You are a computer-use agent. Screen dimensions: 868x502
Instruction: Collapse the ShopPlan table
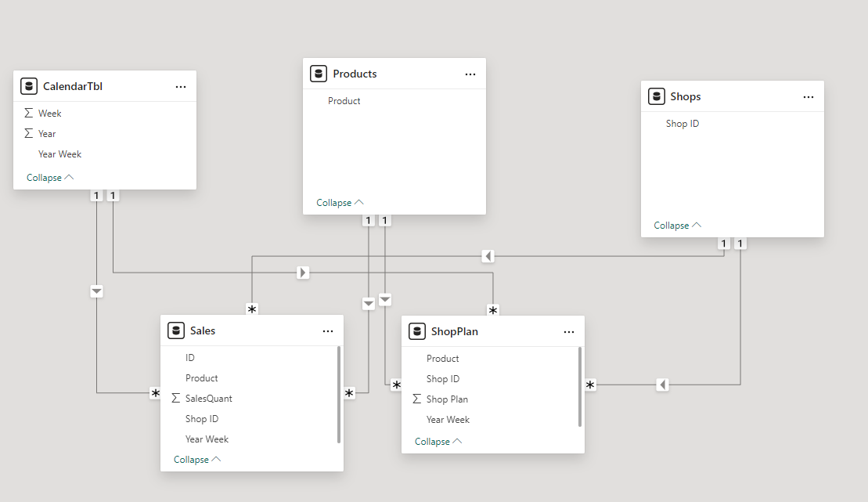click(438, 442)
